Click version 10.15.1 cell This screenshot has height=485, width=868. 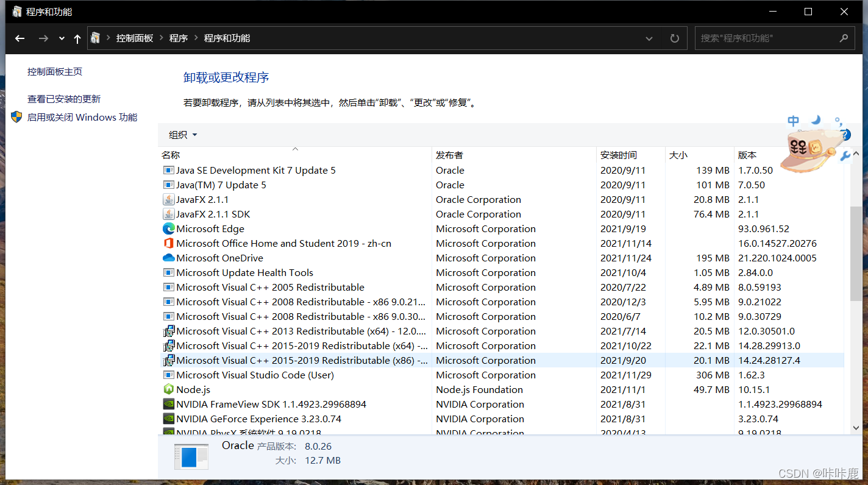point(754,390)
